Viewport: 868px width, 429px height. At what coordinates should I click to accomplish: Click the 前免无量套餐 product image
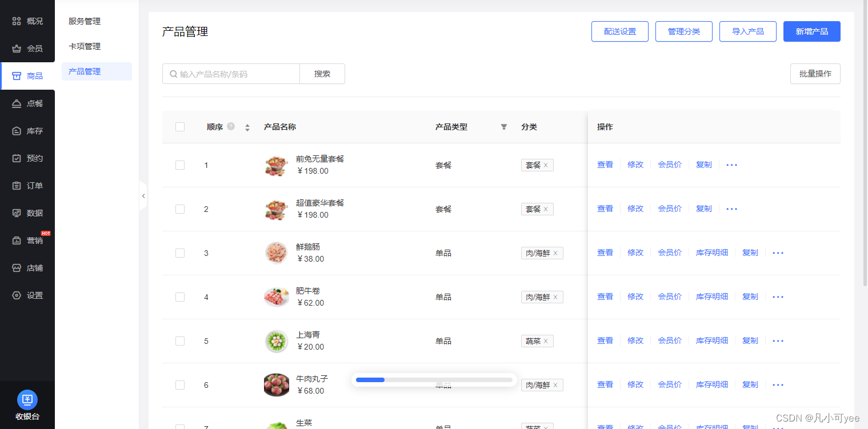[x=277, y=165]
